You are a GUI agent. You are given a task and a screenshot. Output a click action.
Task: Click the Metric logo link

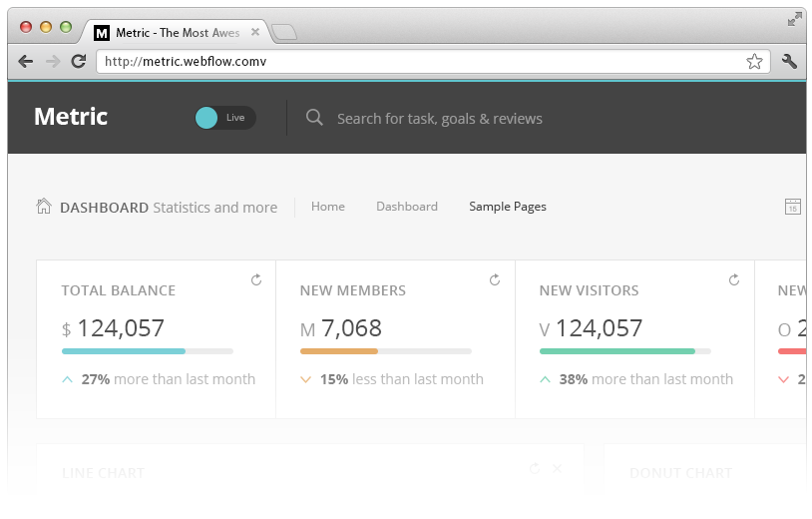(71, 117)
